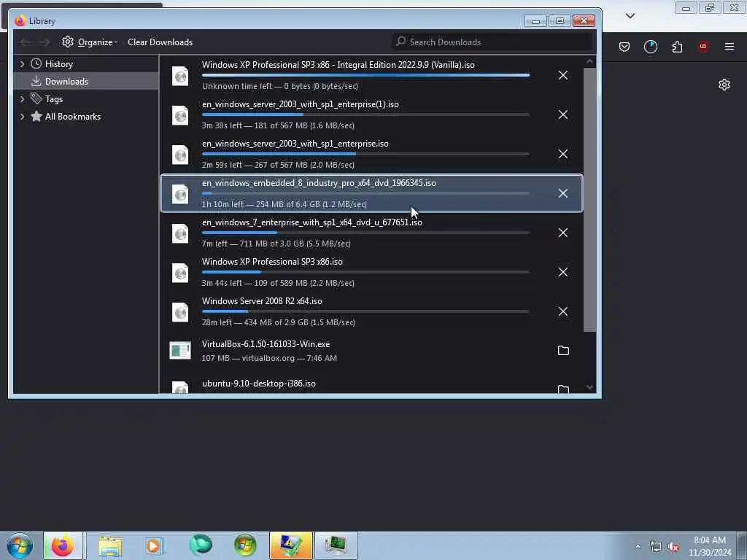Click the network tray icon
This screenshot has width=747, height=560.
(656, 547)
